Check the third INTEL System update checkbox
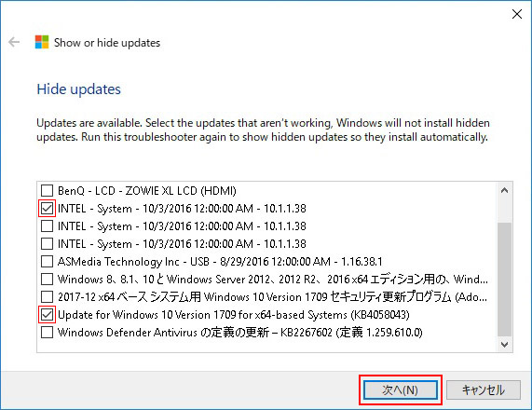Image resolution: width=532 pixels, height=410 pixels. point(47,244)
